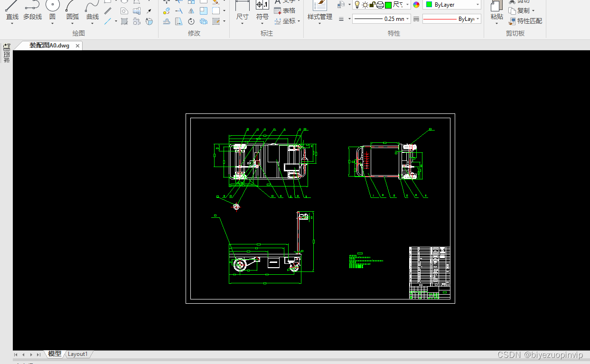The width and height of the screenshot is (590, 364).
Task: Click the hatch pattern tool icon
Action: click(124, 21)
